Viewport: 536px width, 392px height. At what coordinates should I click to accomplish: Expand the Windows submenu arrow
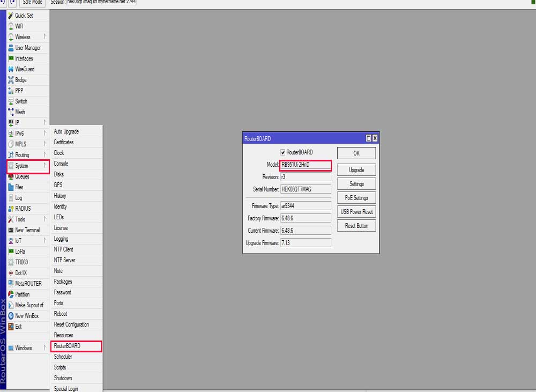[x=45, y=348]
